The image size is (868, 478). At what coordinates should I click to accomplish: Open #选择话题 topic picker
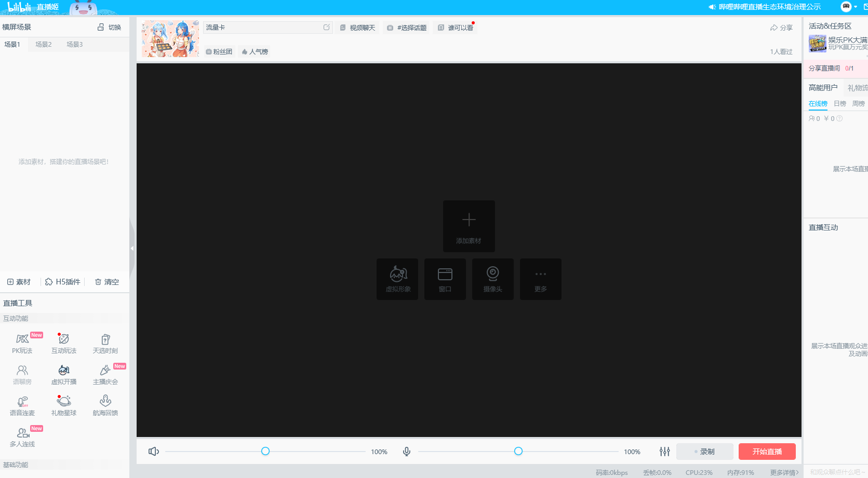[407, 28]
